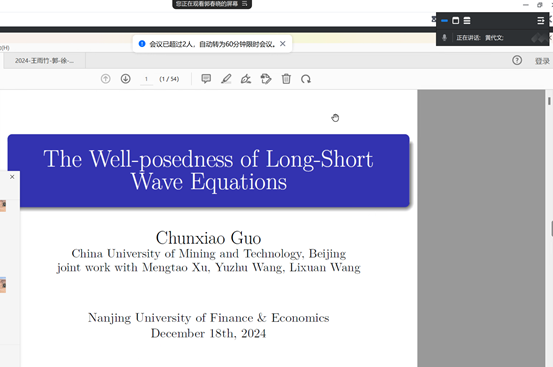This screenshot has height=367, width=553.
Task: Toggle the microphone in the meeting panel
Action: coord(444,37)
